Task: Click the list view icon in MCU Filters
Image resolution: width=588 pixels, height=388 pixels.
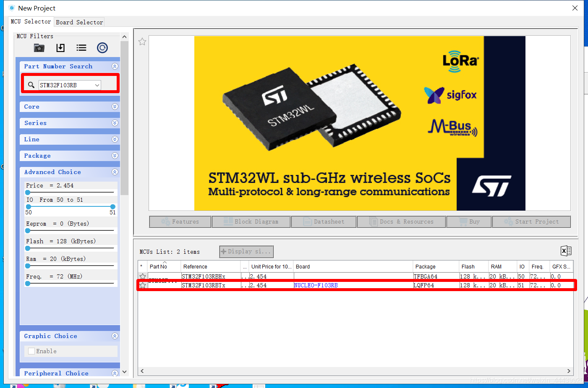Action: coord(81,48)
